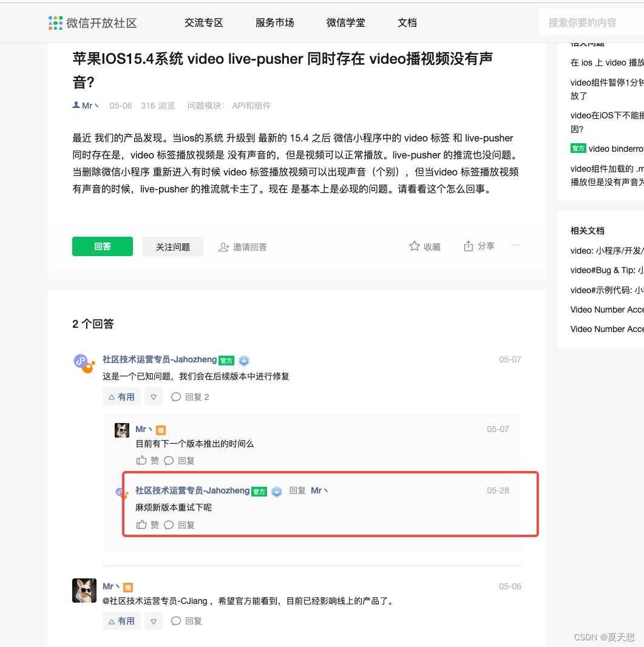Open related question 在 ios 上 video 播放
The width and height of the screenshot is (644, 647).
point(607,63)
